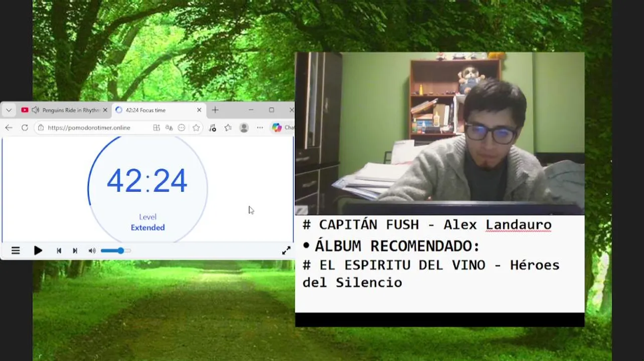Select the 42:24 Focus time tab
Image resolution: width=644 pixels, height=361 pixels.
pyautogui.click(x=158, y=110)
